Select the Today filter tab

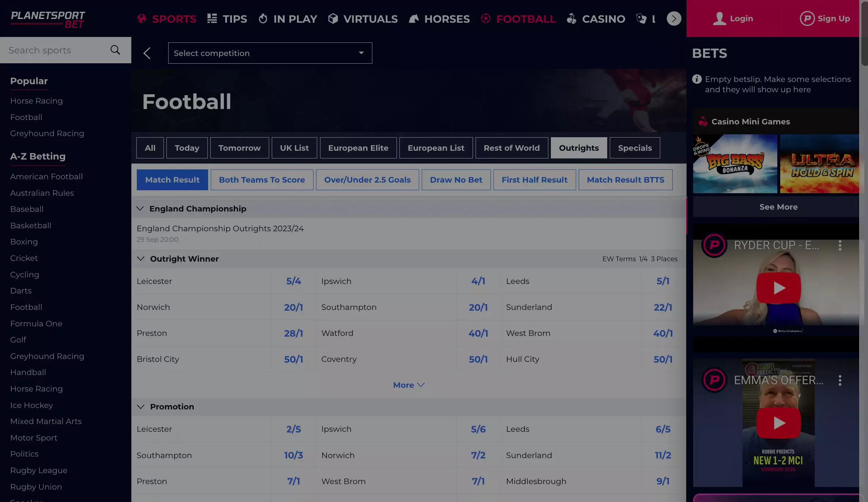pos(187,148)
